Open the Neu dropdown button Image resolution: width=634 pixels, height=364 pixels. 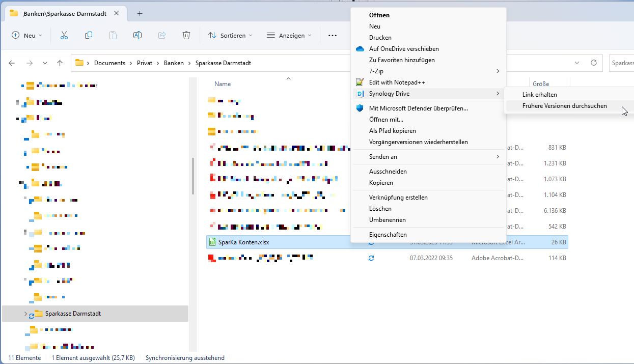26,35
